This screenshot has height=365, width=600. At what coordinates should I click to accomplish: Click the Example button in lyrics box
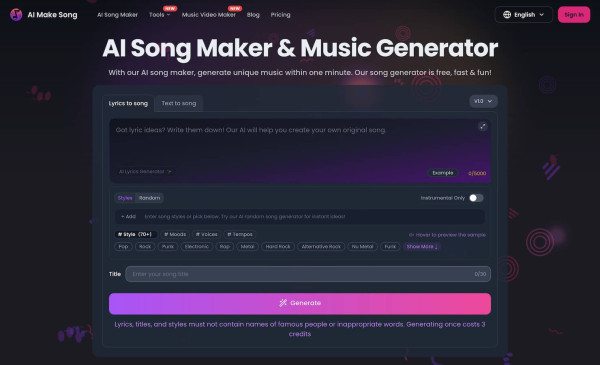443,173
